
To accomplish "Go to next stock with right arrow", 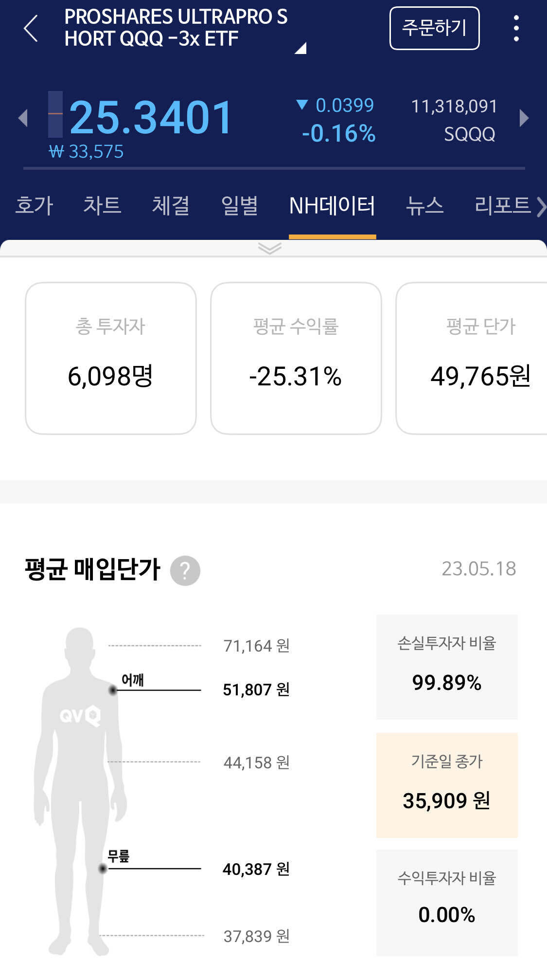I will pyautogui.click(x=524, y=118).
